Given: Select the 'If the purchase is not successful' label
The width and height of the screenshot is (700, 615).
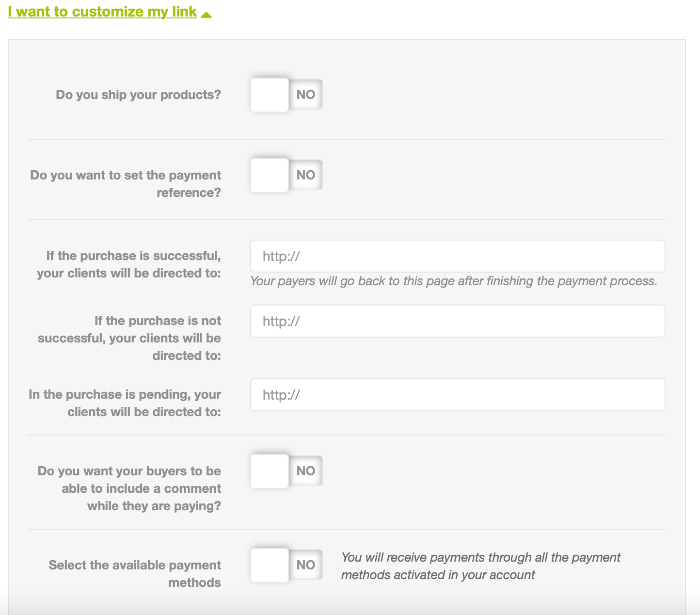Looking at the screenshot, I should click(x=129, y=338).
